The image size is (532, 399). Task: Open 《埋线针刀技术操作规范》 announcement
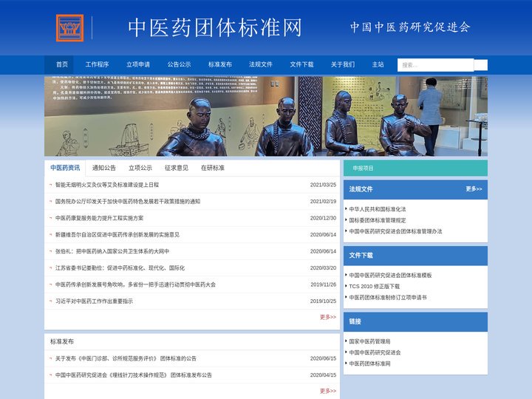(134, 375)
